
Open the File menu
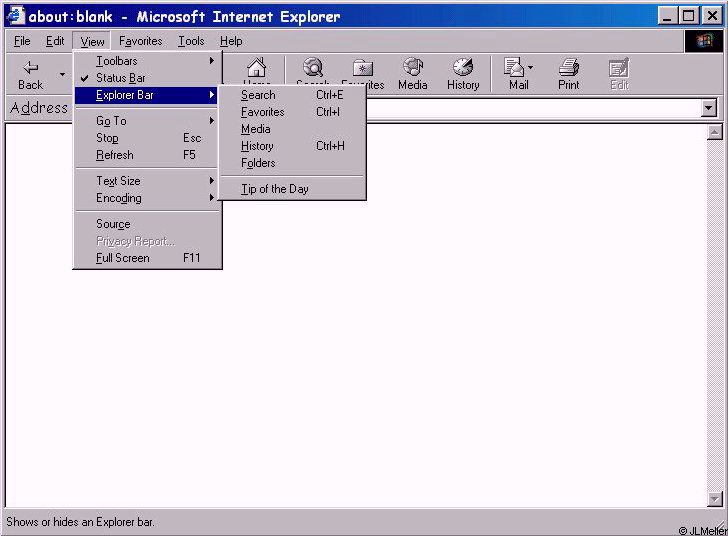(22, 41)
